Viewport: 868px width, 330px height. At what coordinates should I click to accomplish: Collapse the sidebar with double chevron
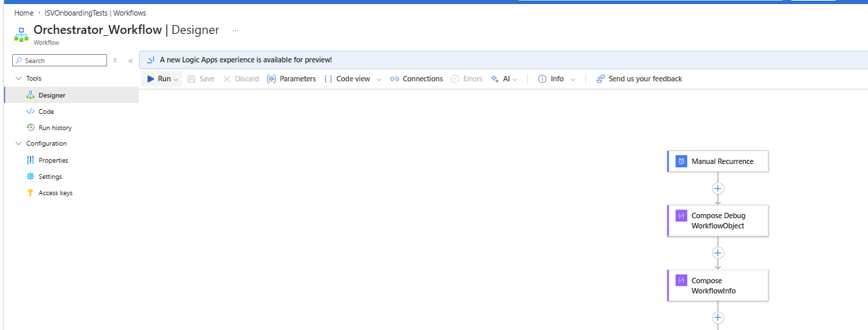[x=131, y=60]
